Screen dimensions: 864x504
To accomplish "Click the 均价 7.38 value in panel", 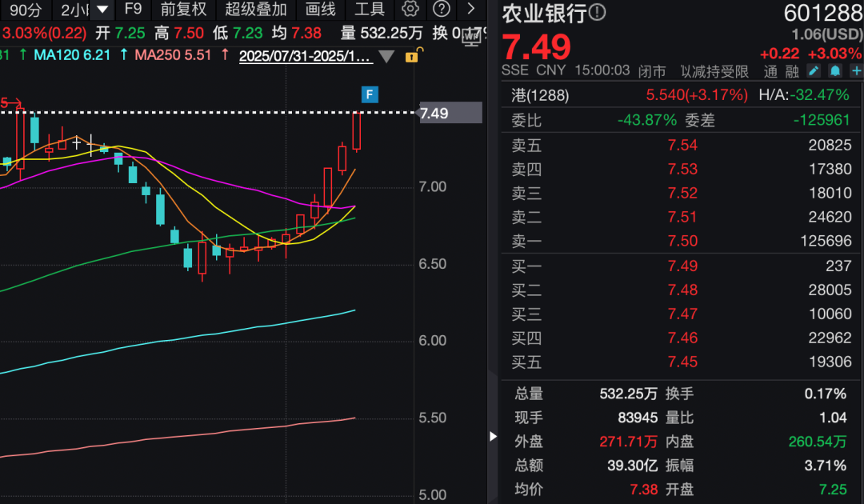I will pos(643,490).
